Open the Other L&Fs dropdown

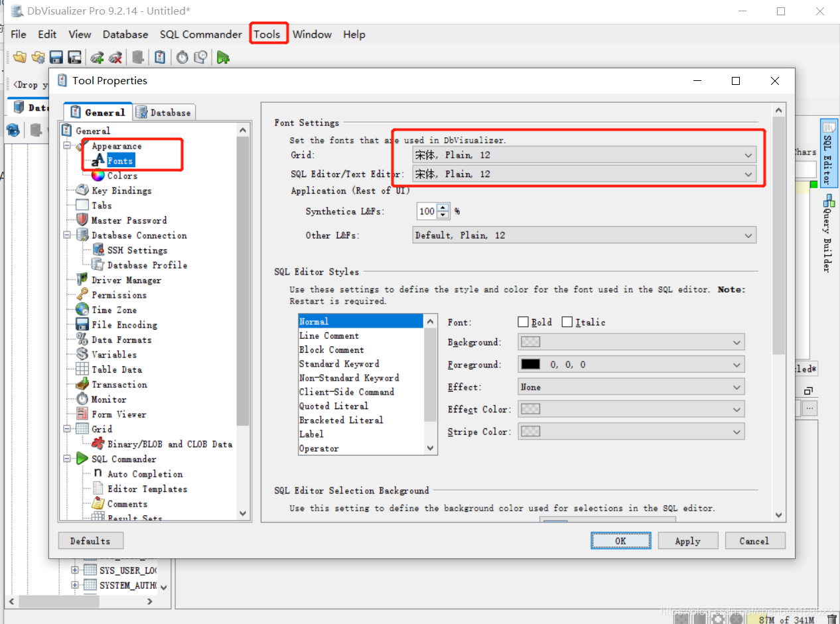pos(748,235)
